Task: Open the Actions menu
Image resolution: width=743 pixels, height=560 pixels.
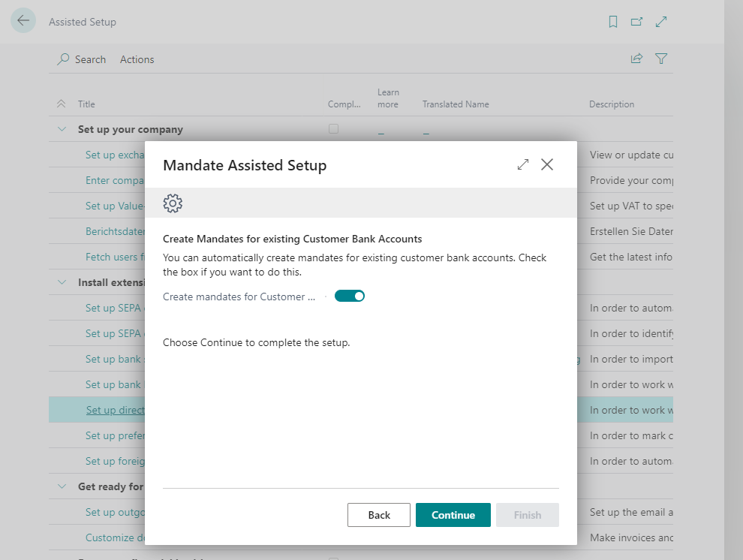Action: click(137, 59)
